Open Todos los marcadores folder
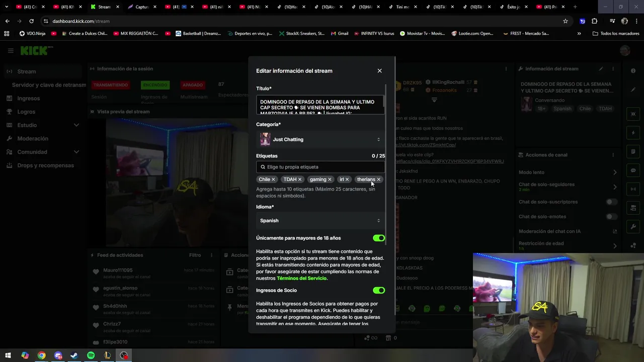644x362 pixels. pos(616,34)
